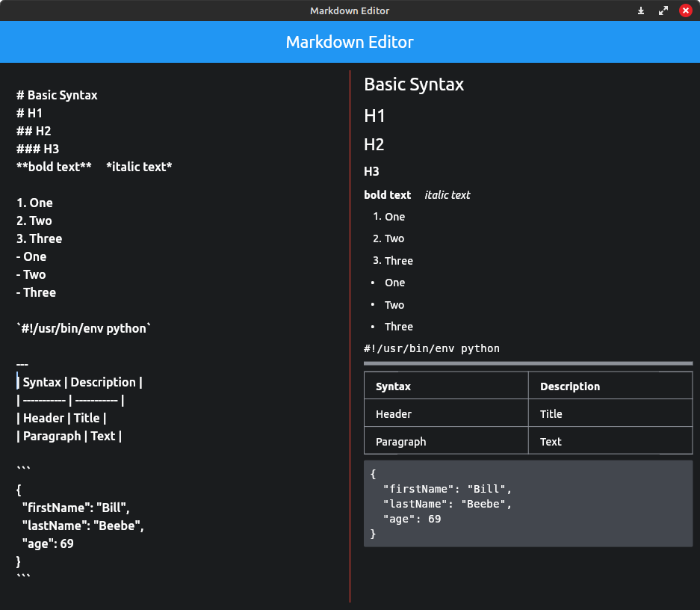Click the 'Text' table cell
This screenshot has height=610, width=700.
pyautogui.click(x=610, y=441)
